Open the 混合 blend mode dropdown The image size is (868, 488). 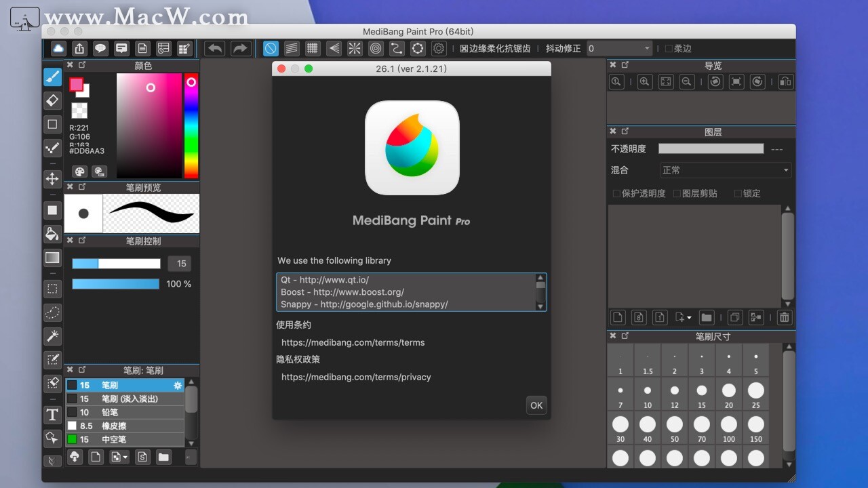pyautogui.click(x=726, y=170)
